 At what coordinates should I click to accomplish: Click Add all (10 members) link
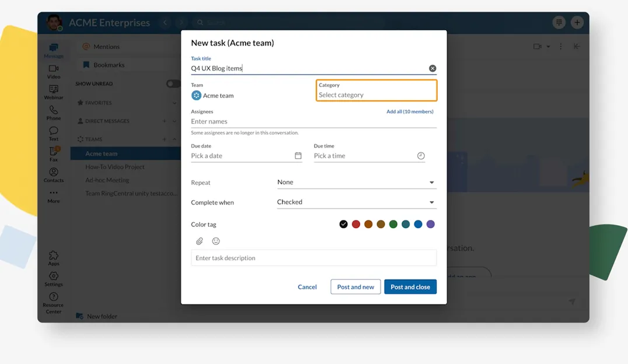tap(410, 111)
